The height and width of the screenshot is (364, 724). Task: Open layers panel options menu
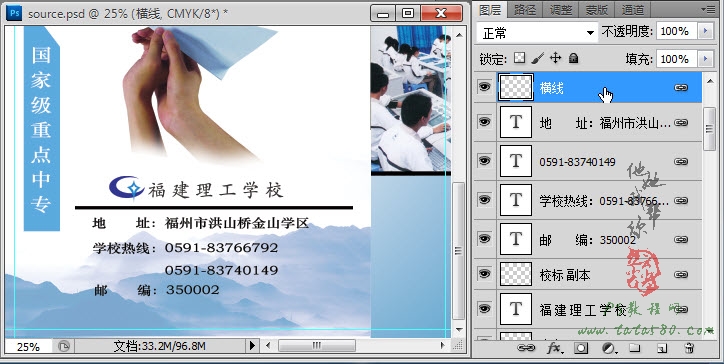point(707,9)
